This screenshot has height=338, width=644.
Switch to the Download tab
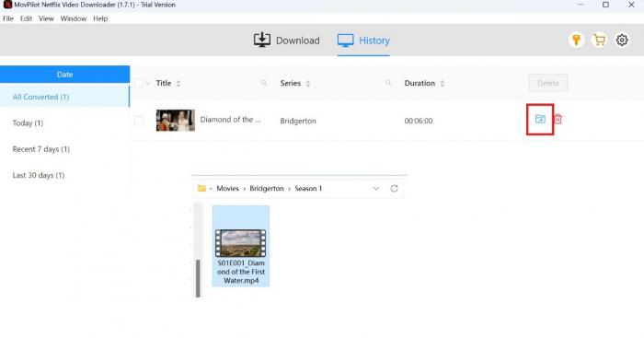286,41
